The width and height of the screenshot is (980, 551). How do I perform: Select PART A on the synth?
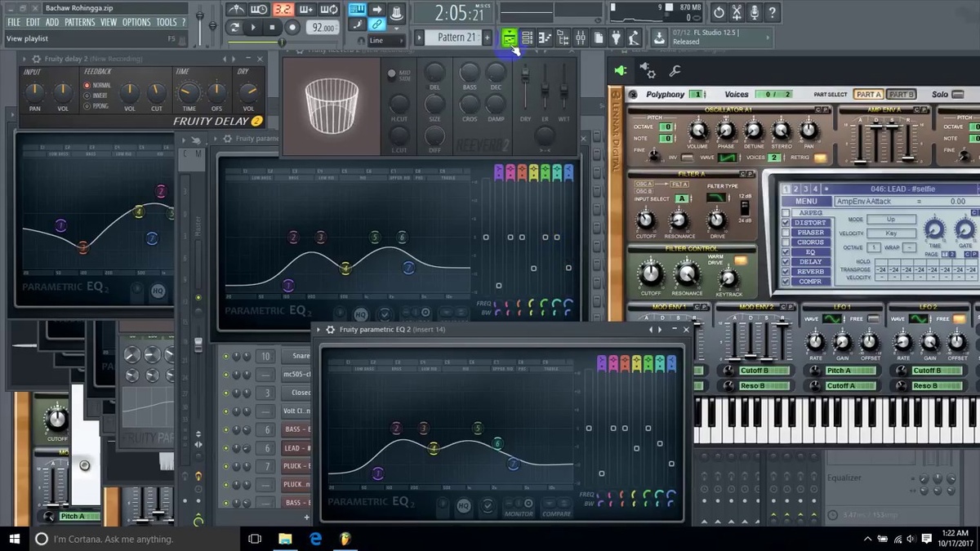[868, 95]
